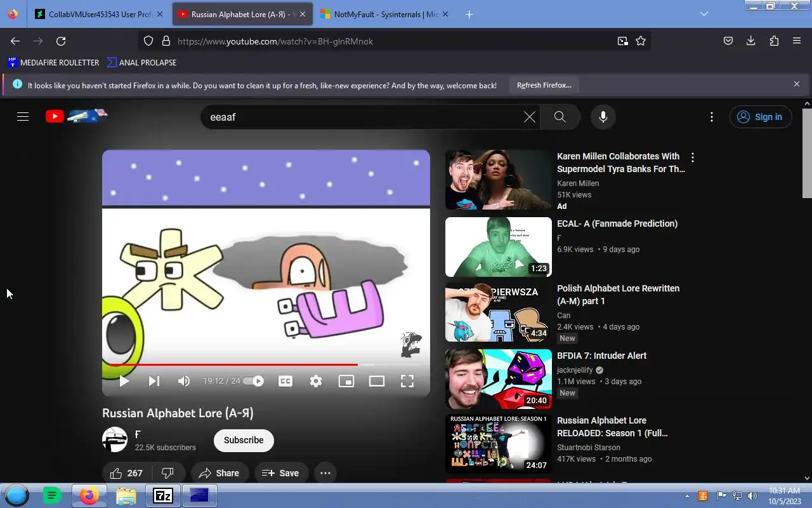This screenshot has width=812, height=508.
Task: Show site security shield info
Action: [x=148, y=41]
